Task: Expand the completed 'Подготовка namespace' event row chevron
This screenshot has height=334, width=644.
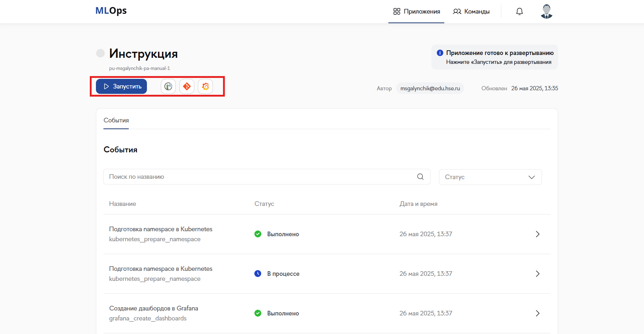Action: (x=537, y=234)
